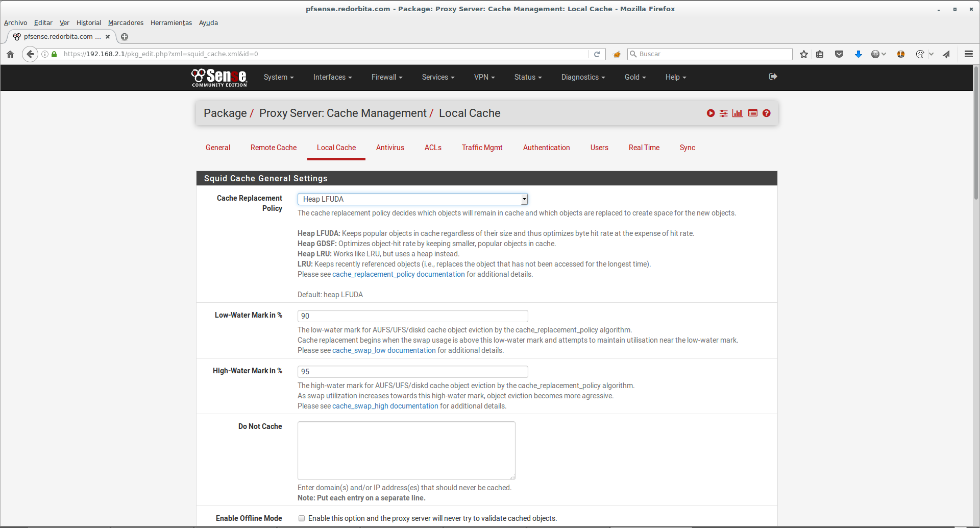Viewport: 980px width, 528px height.
Task: Click the Low-Water Mark input field
Action: click(412, 316)
